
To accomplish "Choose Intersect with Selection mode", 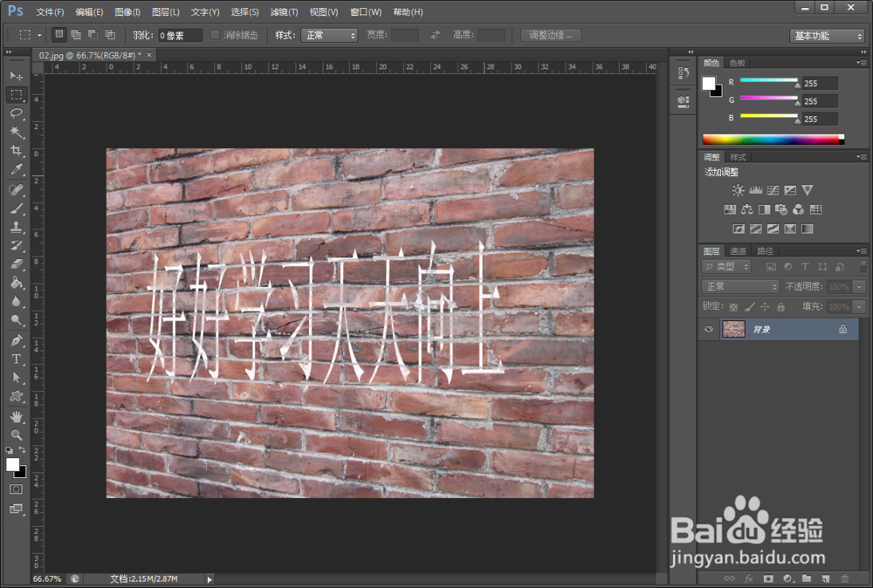I will tap(110, 35).
